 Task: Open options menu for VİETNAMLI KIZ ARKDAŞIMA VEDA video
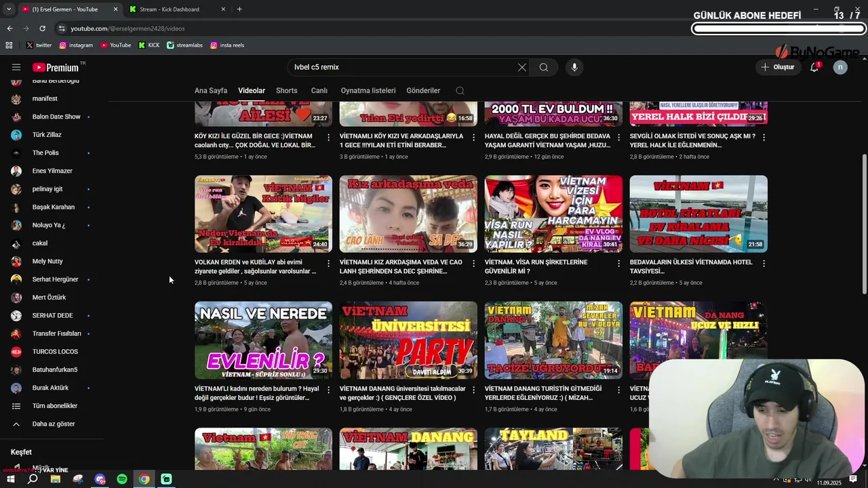point(473,263)
